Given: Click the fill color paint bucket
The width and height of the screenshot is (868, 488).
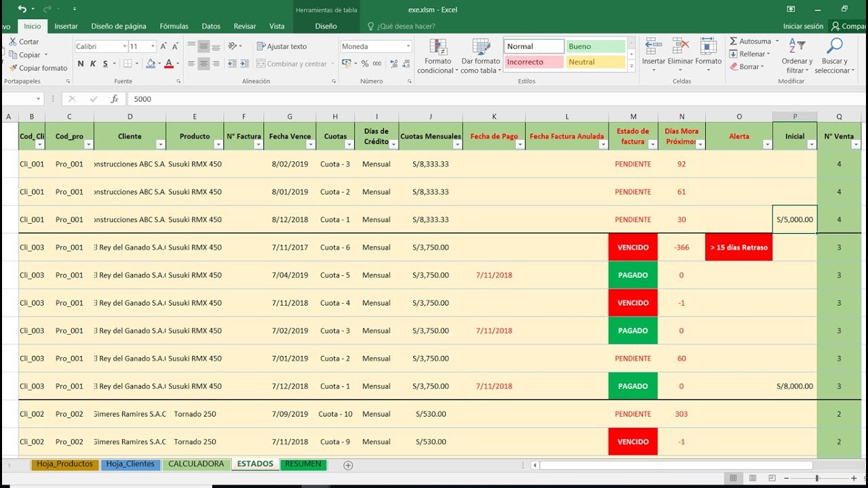Looking at the screenshot, I should (150, 64).
